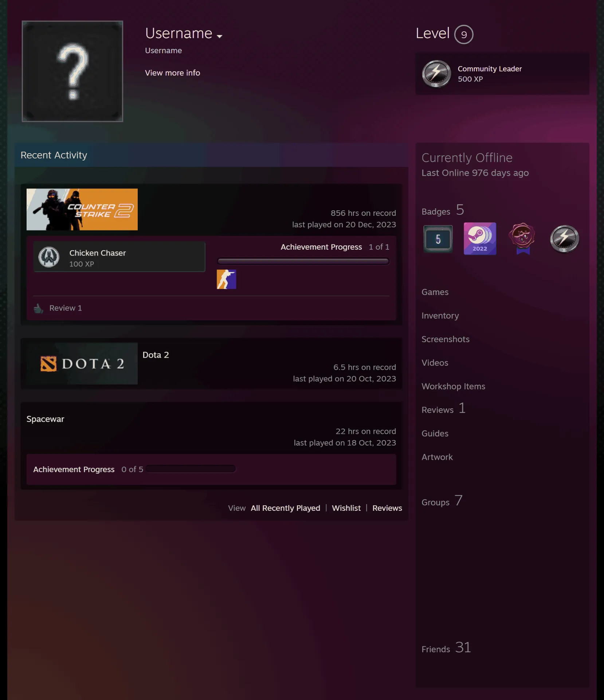Click last played on 20 Oct, 2023
Screen dimensions: 604x700
point(344,379)
